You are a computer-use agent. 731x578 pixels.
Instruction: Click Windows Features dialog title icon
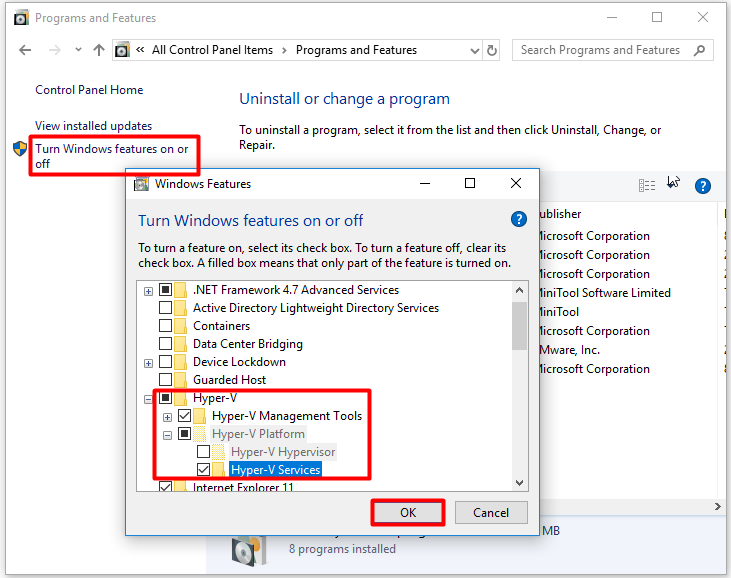tap(141, 184)
